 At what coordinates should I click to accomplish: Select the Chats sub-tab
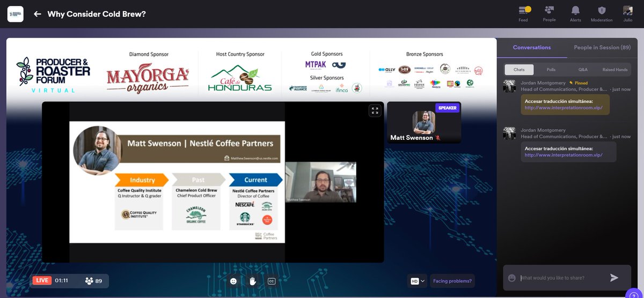pos(518,70)
